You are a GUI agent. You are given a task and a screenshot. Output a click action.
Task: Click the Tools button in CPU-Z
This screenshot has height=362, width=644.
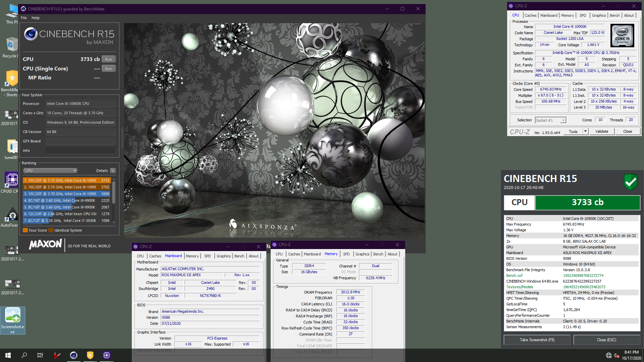pyautogui.click(x=573, y=131)
